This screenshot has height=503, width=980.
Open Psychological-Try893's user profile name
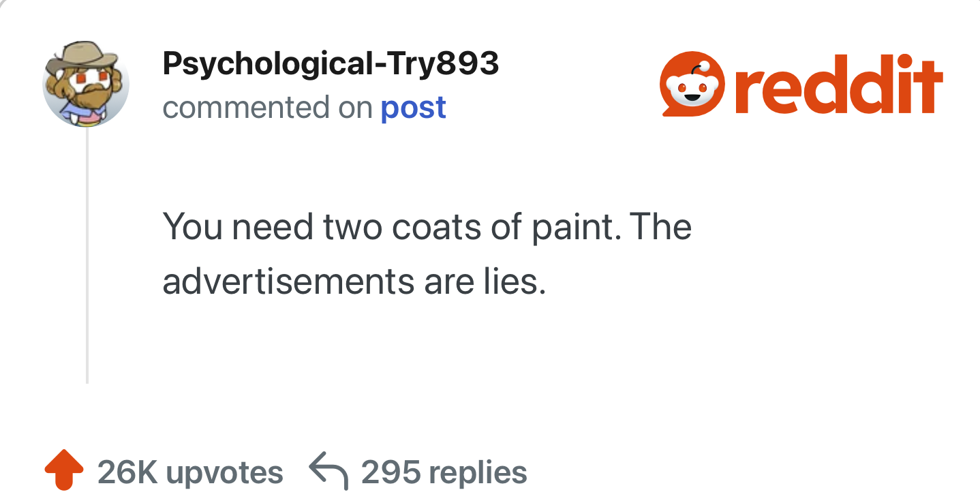click(331, 64)
